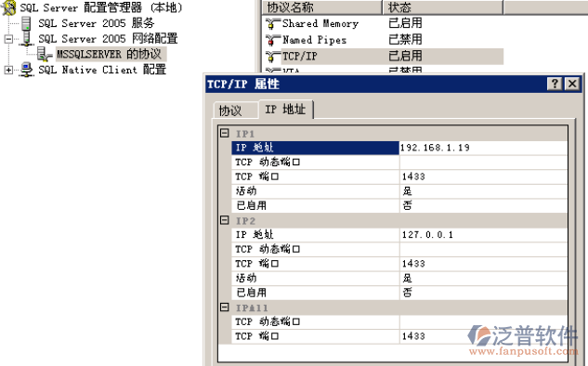Click the SQL Native Client 配置 icon

tap(26, 70)
